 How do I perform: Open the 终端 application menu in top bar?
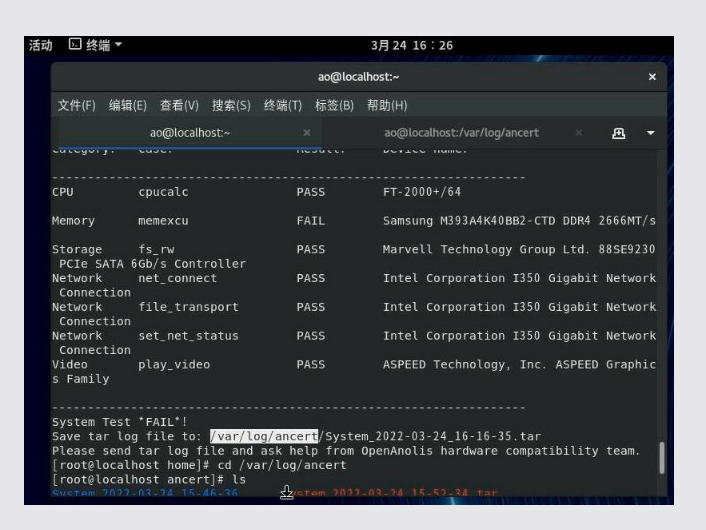(96, 46)
